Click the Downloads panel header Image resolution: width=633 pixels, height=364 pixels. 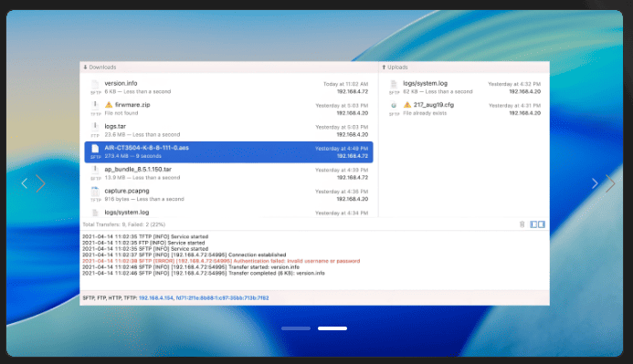point(229,68)
